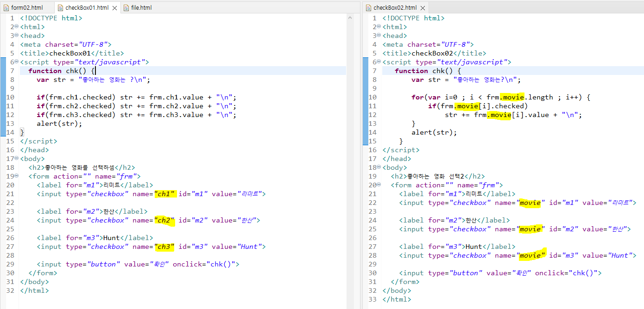
Task: Fold the <script> block in checkBox01.html
Action: coord(16,62)
